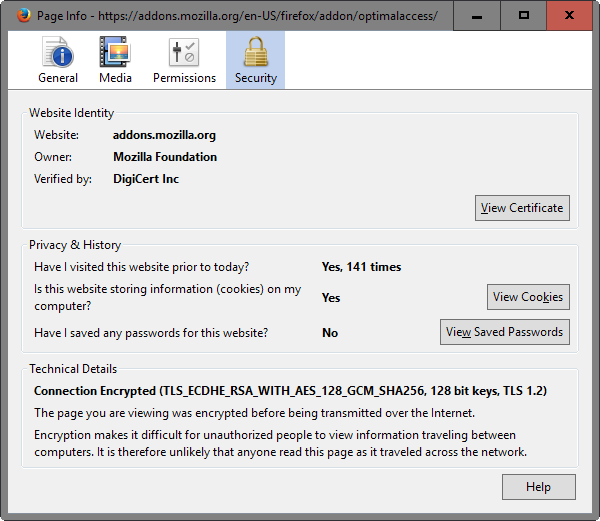
Task: Click the cookies storing information question
Action: click(168, 297)
